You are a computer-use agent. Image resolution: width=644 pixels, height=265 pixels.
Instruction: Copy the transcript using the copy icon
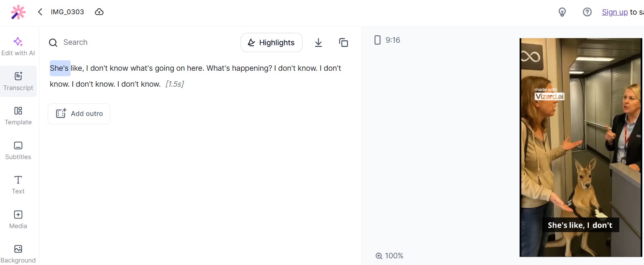(343, 42)
